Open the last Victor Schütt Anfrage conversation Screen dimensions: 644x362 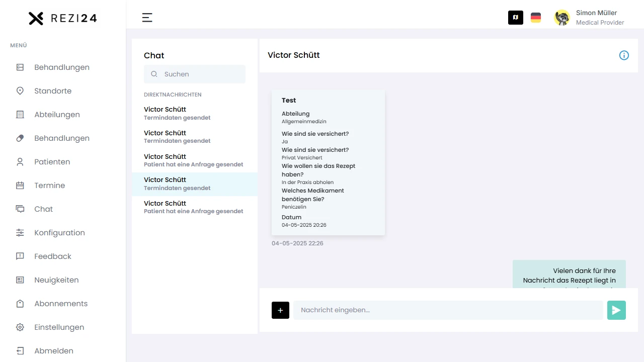tap(194, 207)
